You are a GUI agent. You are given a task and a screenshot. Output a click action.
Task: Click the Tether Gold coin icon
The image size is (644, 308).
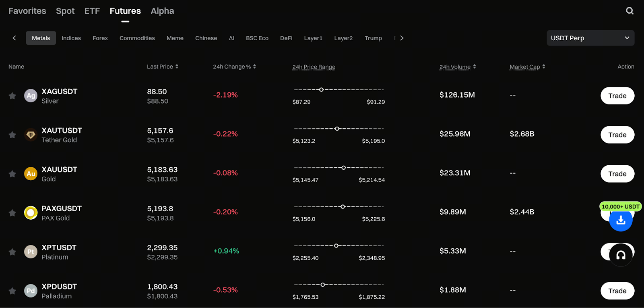(x=31, y=135)
